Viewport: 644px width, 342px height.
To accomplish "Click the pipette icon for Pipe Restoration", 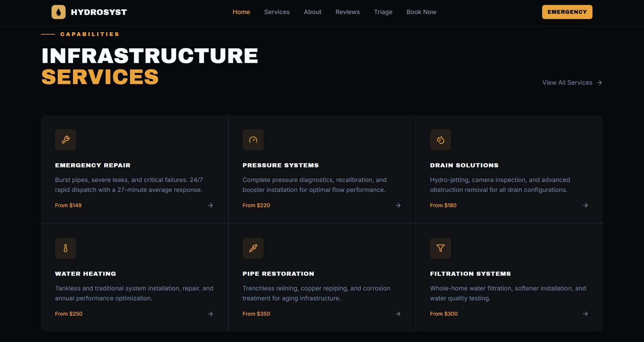I will pos(253,248).
